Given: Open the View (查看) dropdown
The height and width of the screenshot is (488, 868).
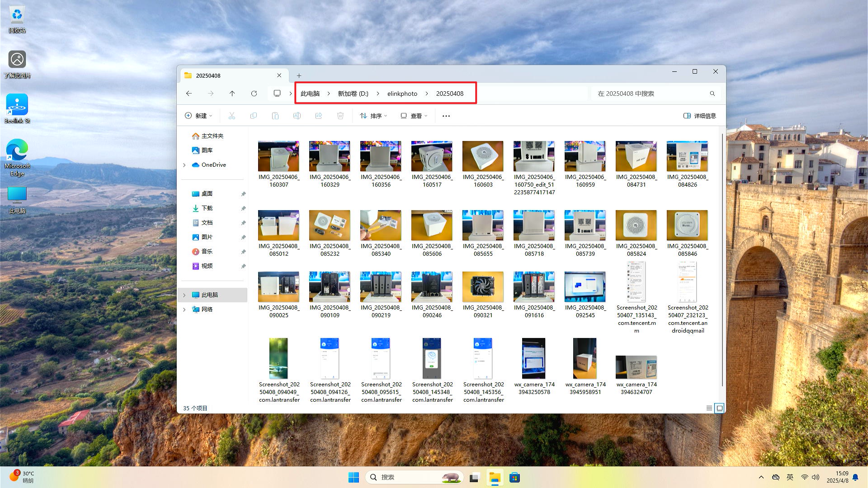Looking at the screenshot, I should [x=414, y=116].
